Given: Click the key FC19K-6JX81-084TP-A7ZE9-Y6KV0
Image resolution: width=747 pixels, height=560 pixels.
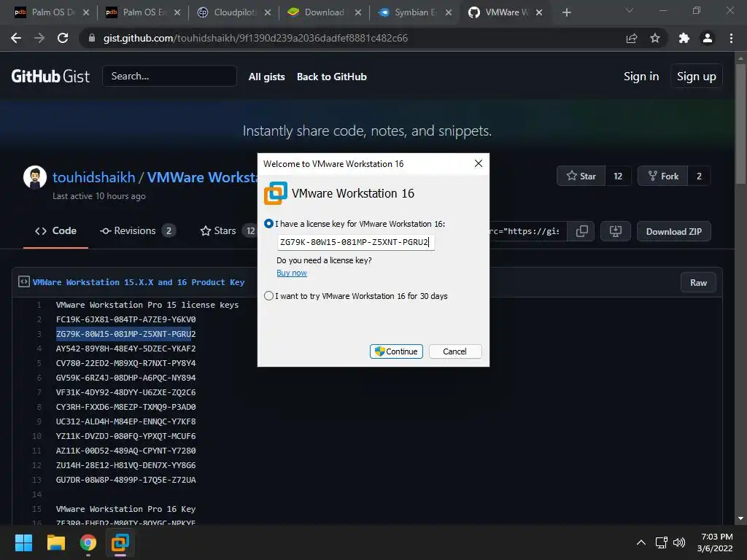Looking at the screenshot, I should coord(125,319).
